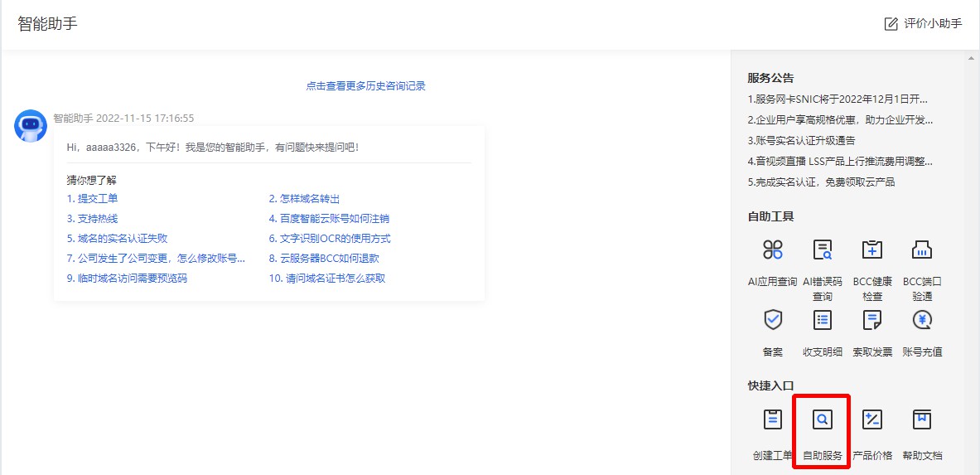Open the 帮助文档 bookmark icon
980x475 pixels.
pyautogui.click(x=922, y=419)
